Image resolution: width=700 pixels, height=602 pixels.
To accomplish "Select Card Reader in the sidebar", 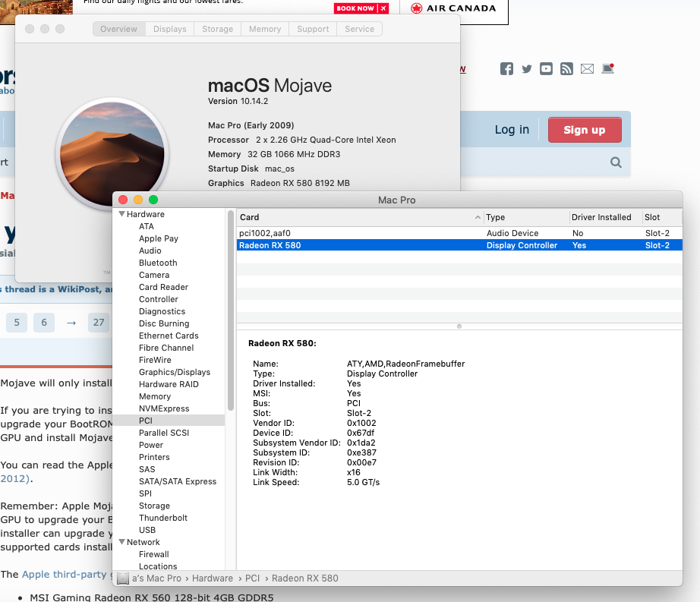I will click(163, 287).
